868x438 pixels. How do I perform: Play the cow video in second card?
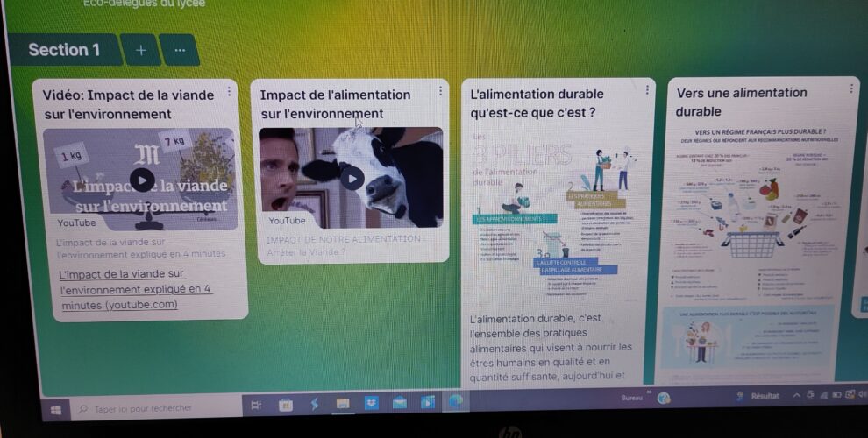[x=352, y=179]
